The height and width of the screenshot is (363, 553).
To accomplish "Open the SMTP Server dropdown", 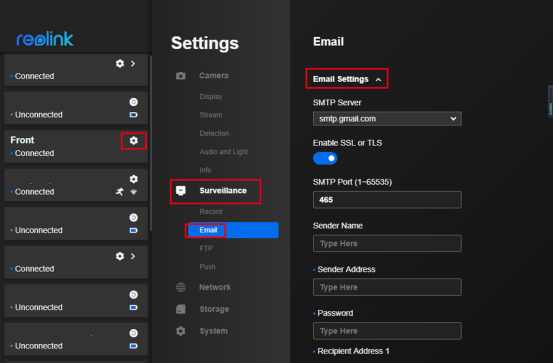I will point(387,119).
